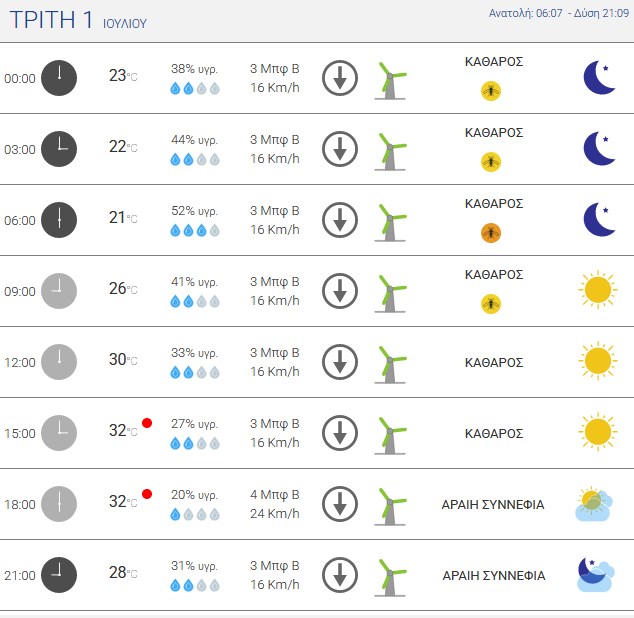
Task: Click the wind arrow icon at 21:00
Action: 340,575
